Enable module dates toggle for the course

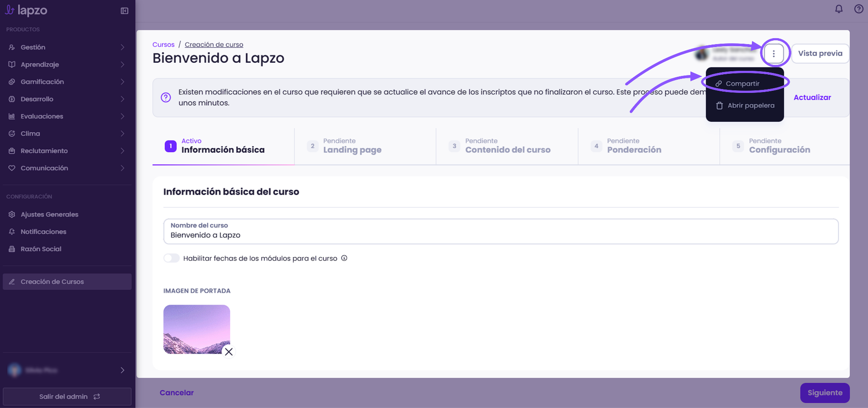[172, 258]
